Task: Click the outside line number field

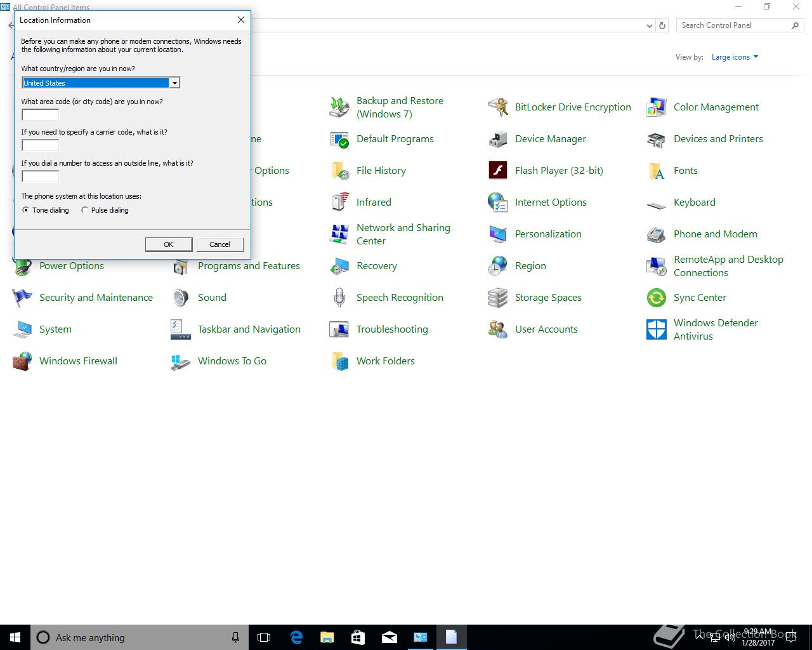Action: click(x=40, y=176)
